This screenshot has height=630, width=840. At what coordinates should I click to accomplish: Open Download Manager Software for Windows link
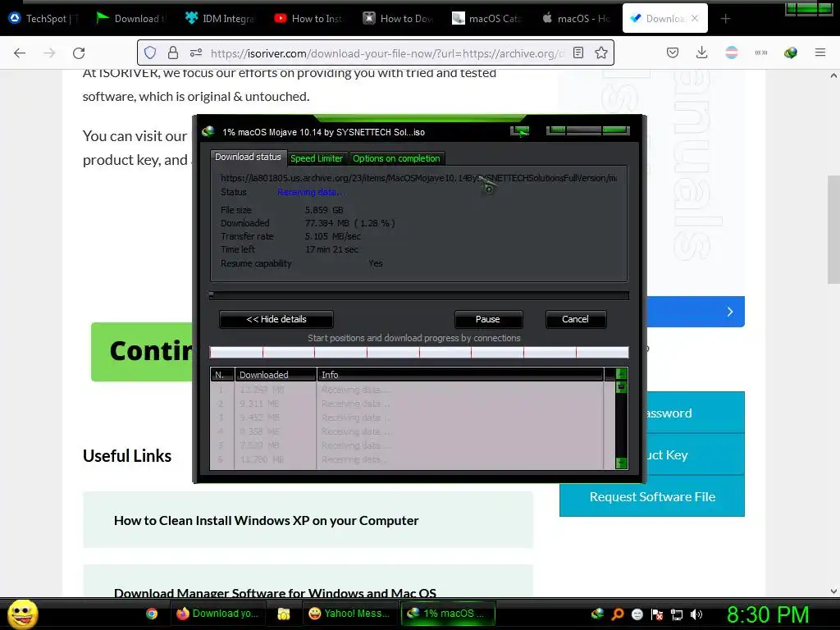[275, 592]
